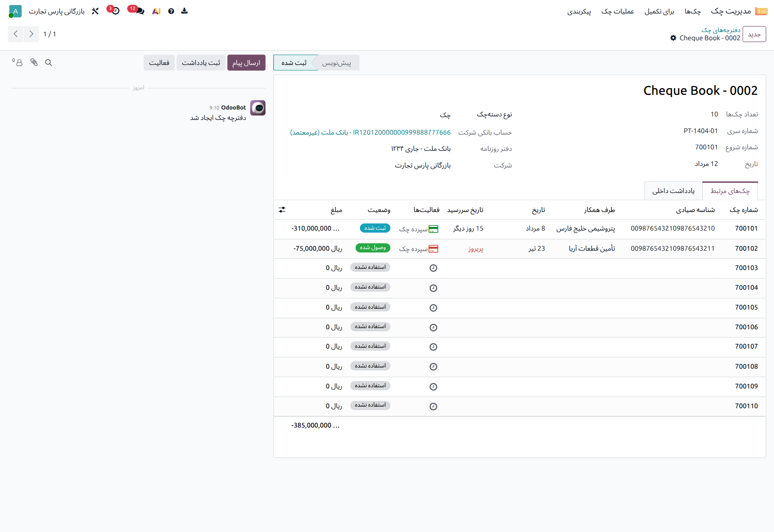Open the user avatar menu

tap(15, 11)
